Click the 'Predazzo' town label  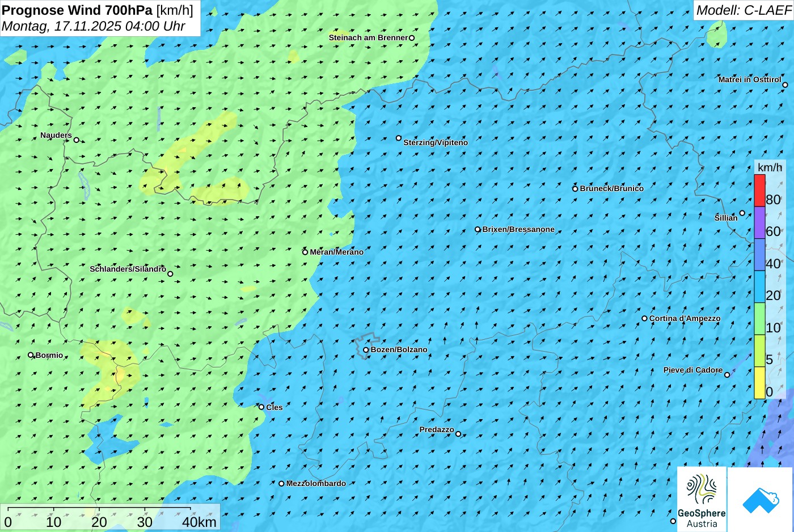pos(437,430)
